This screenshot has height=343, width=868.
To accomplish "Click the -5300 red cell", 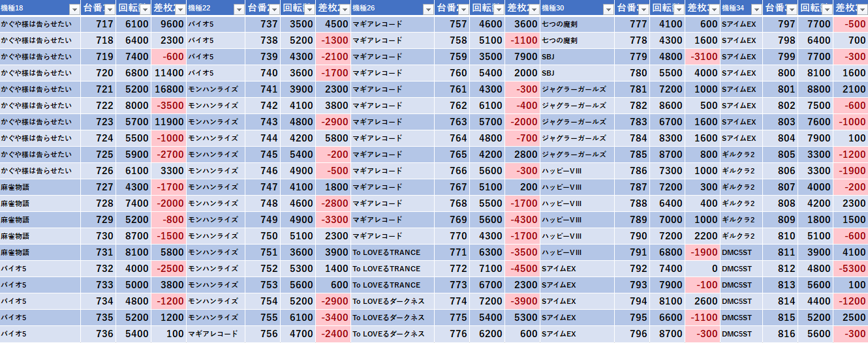I will (x=850, y=269).
